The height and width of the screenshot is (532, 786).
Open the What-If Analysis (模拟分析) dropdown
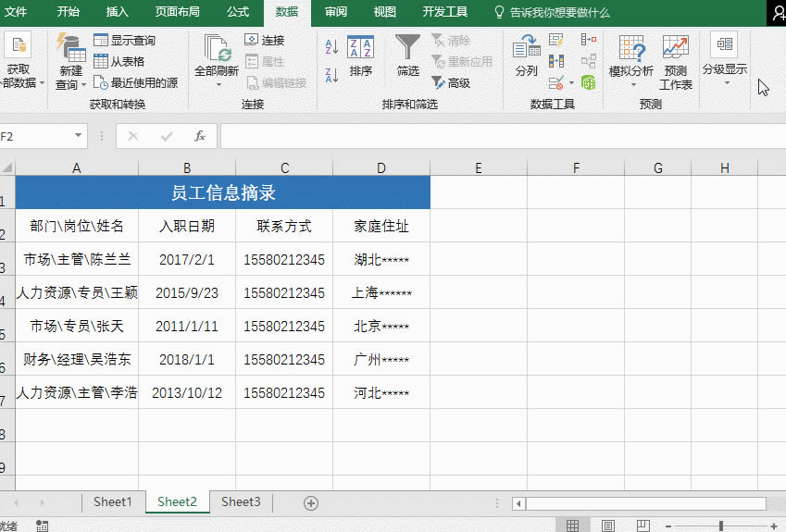coord(631,61)
